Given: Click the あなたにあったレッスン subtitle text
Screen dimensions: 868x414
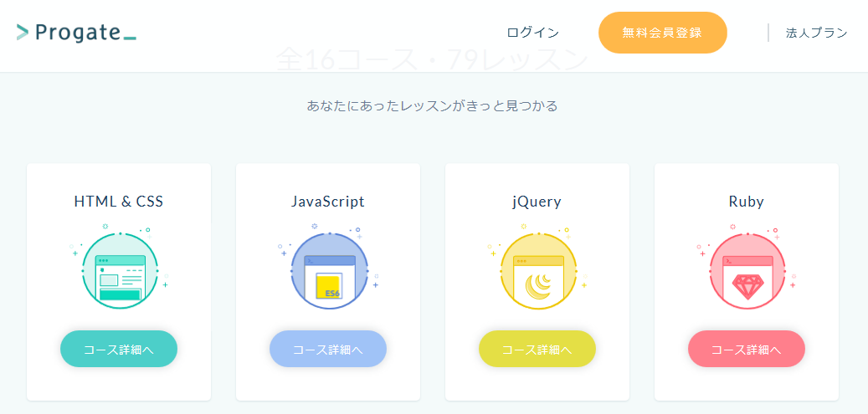Looking at the screenshot, I should pos(432,106).
